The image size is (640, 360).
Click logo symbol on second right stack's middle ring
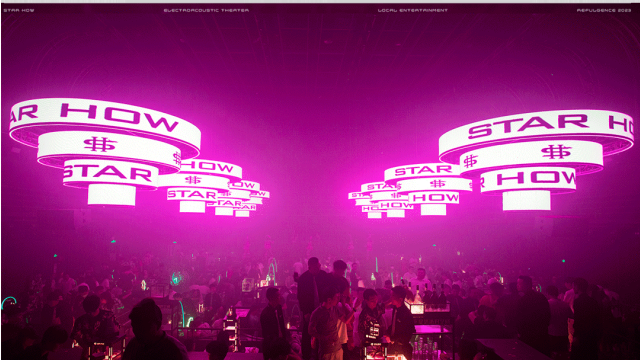click(x=437, y=184)
